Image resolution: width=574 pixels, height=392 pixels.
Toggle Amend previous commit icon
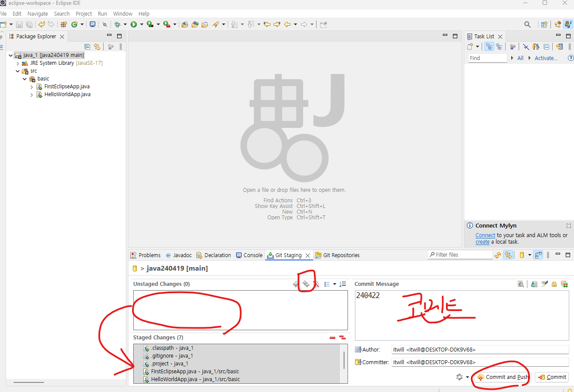(534, 284)
